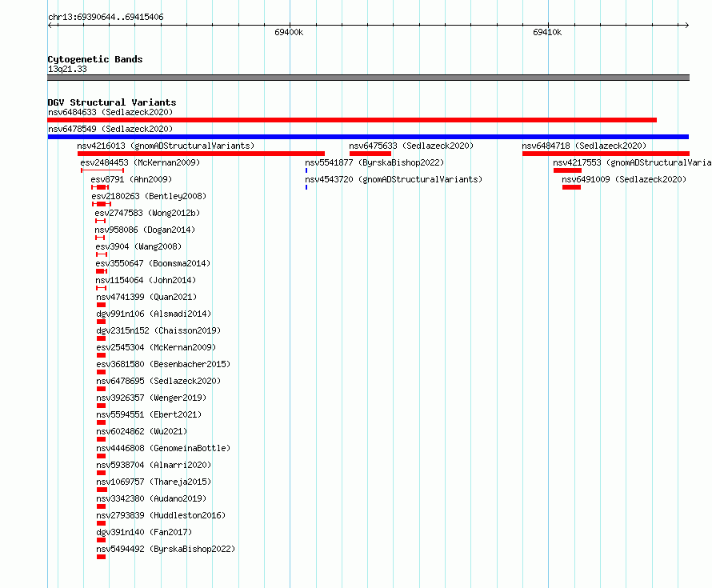Click the red bar under nsv4216013

(x=201, y=154)
